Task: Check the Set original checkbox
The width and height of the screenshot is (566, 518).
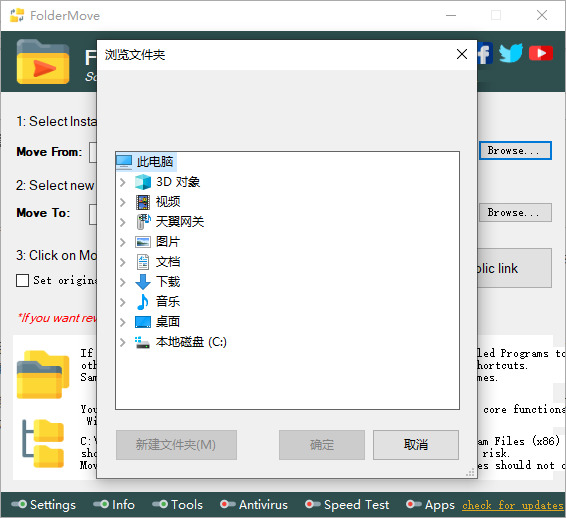Action: [x=22, y=280]
